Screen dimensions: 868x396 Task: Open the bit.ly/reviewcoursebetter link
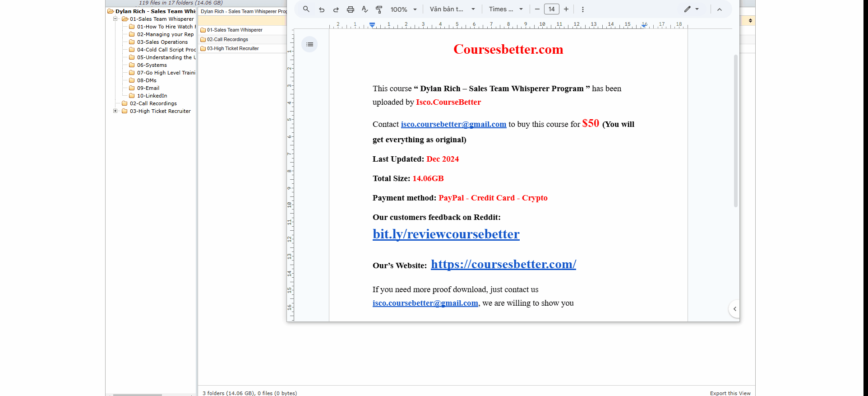[x=446, y=234]
